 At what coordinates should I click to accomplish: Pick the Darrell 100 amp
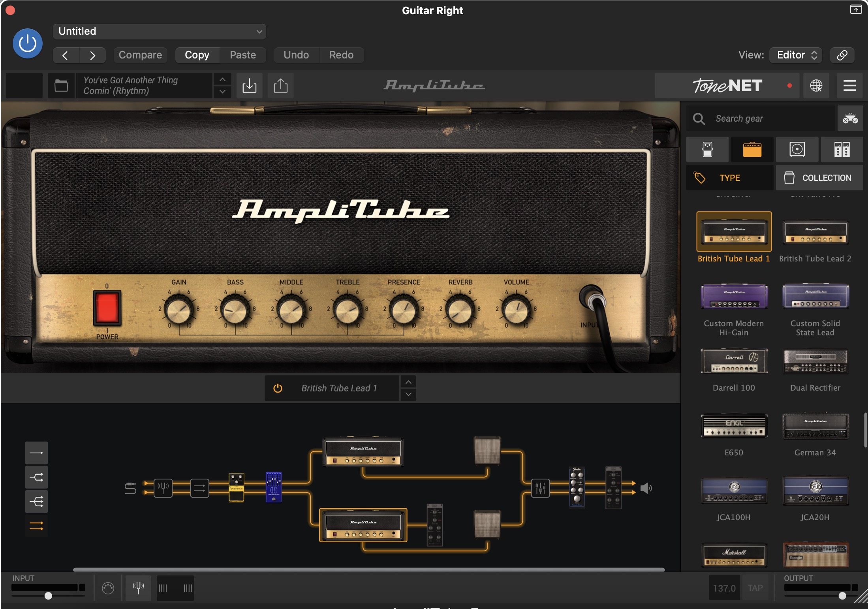[734, 361]
